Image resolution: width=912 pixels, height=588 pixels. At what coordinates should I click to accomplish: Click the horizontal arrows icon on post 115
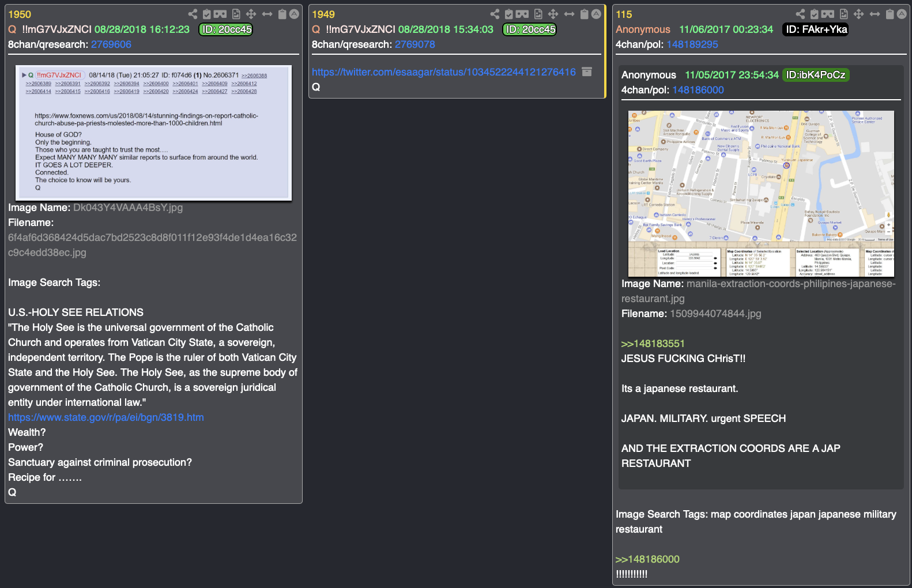pos(875,14)
